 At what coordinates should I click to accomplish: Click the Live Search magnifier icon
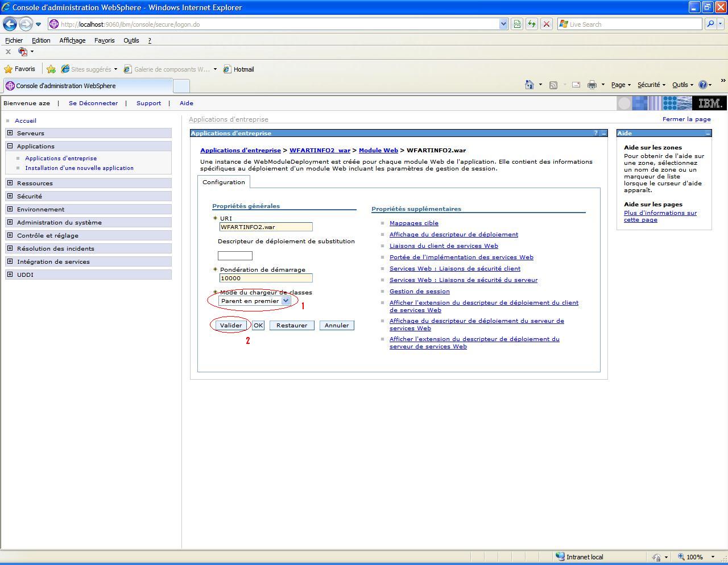(x=710, y=24)
